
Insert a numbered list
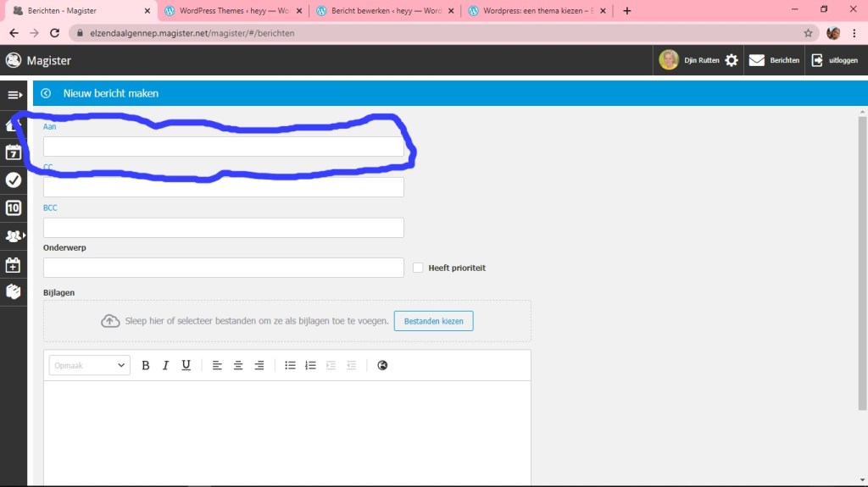pyautogui.click(x=310, y=365)
